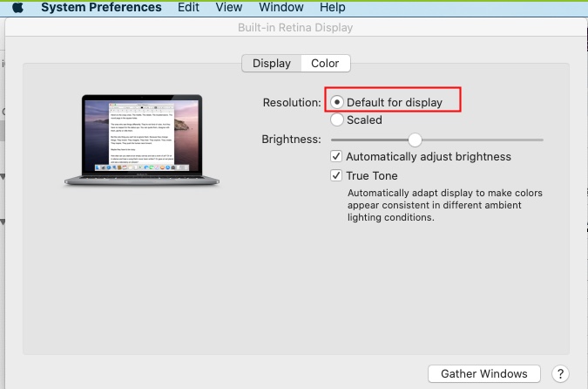Click the MacBook display preview image
This screenshot has height=389, width=588.
142,140
